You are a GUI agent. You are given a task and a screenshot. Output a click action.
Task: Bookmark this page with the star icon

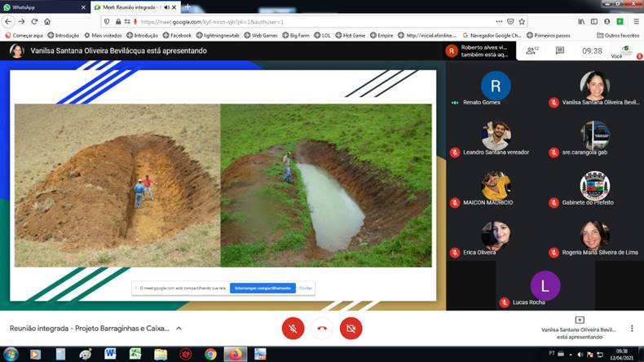pos(522,21)
